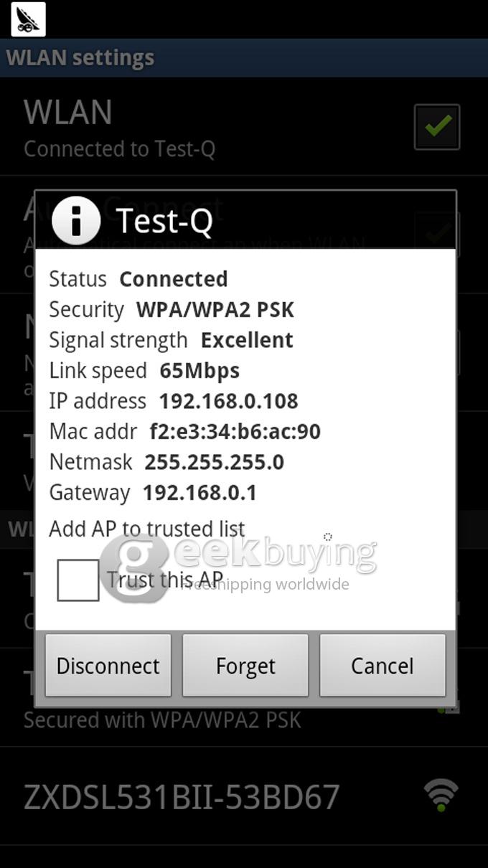This screenshot has width=488, height=868.
Task: Tap the Trust this AP label
Action: tap(165, 579)
